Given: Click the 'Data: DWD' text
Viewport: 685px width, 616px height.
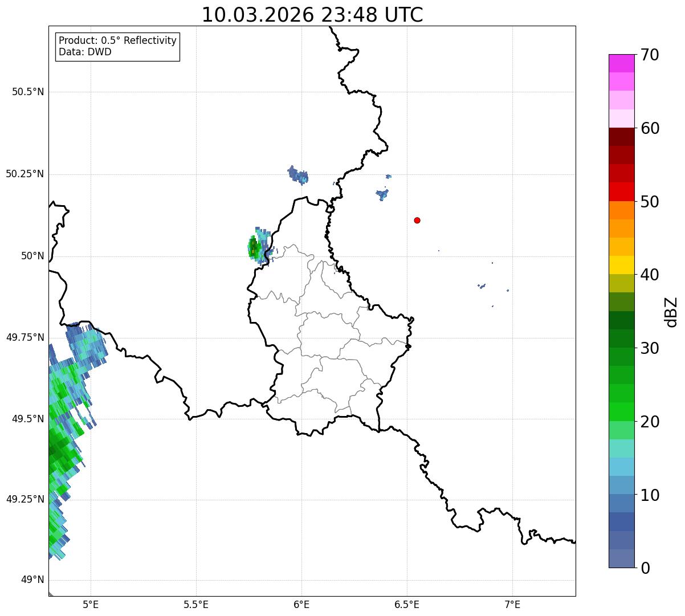Looking at the screenshot, I should click(x=85, y=52).
